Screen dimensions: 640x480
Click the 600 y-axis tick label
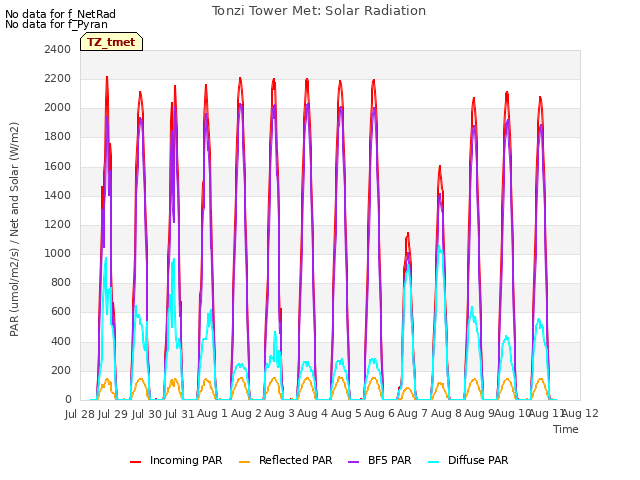click(61, 312)
